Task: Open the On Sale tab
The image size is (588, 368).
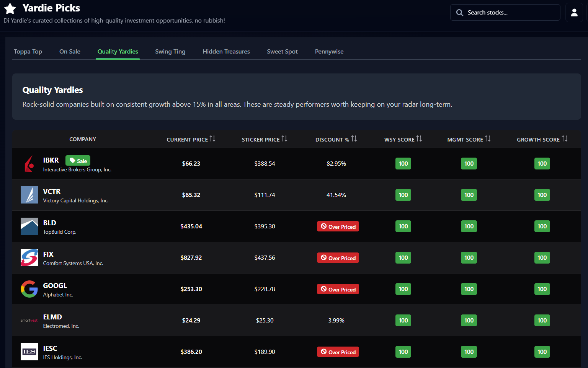Action: (70, 52)
